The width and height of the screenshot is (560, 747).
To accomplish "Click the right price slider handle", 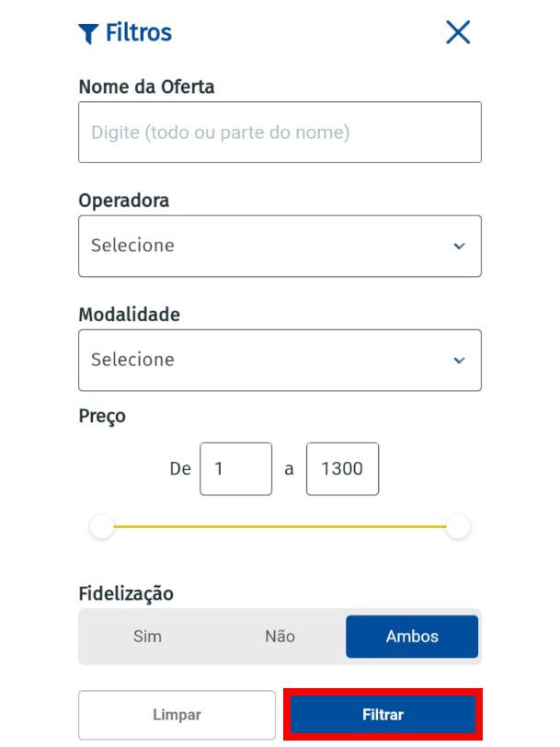I will click(458, 527).
